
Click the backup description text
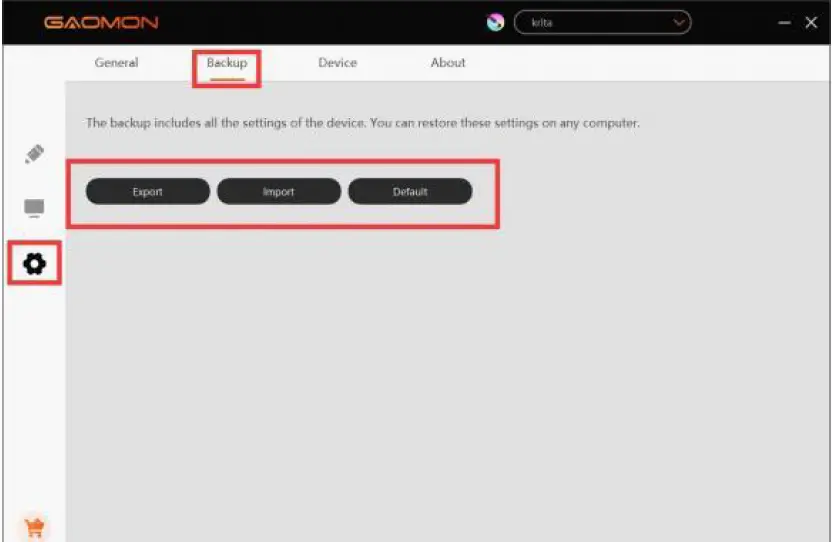[x=362, y=123]
